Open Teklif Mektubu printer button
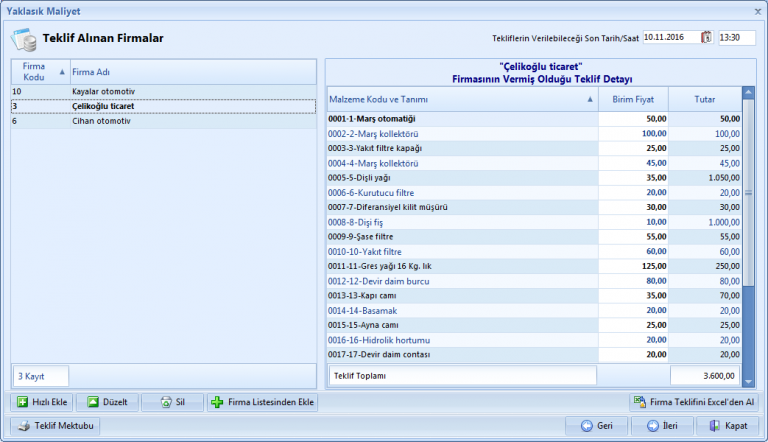768x442 pixels. 55,425
